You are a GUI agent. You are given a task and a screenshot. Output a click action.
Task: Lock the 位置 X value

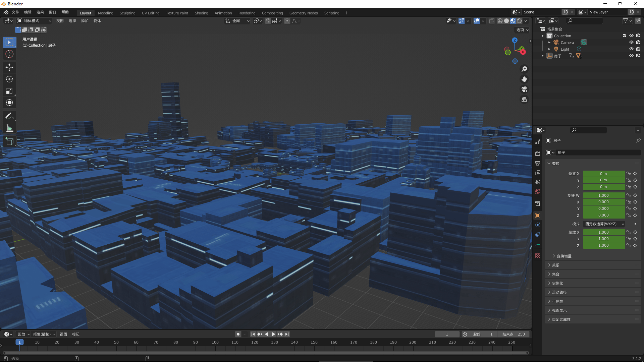coord(629,174)
